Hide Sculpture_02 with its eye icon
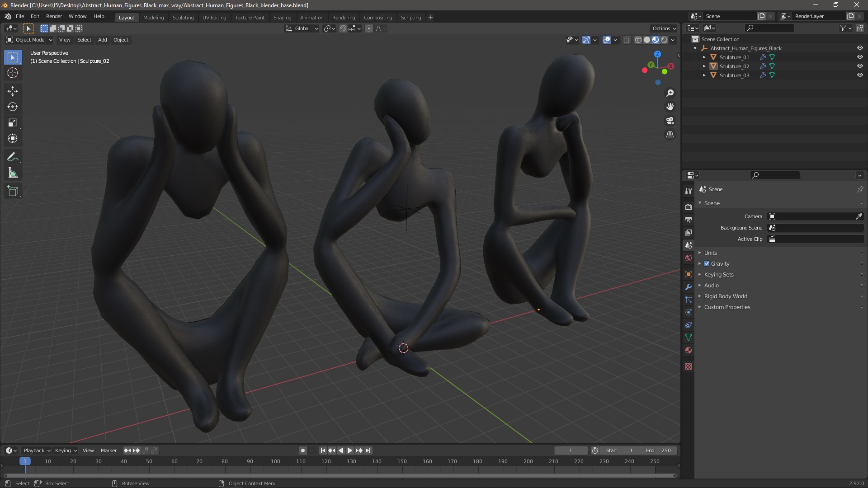 pos(860,66)
